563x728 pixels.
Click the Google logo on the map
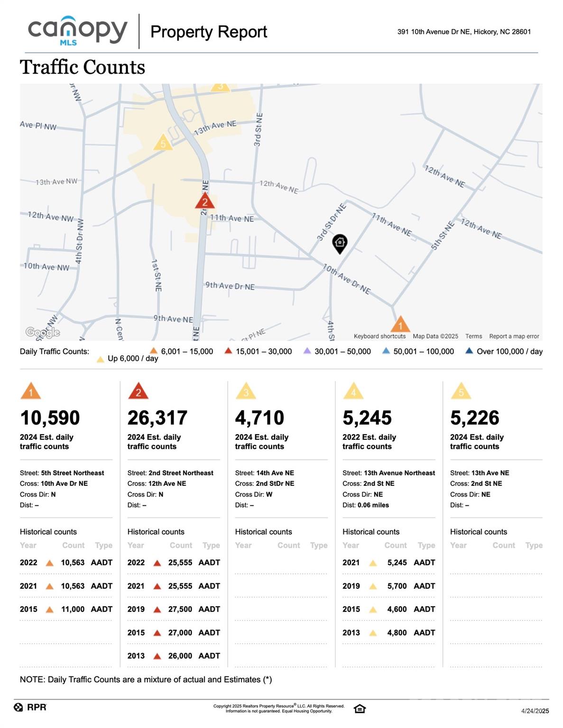click(43, 332)
